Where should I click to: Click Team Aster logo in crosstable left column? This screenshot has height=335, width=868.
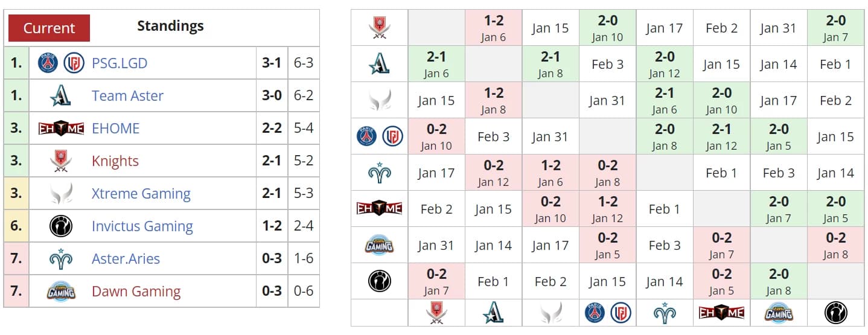tap(379, 64)
